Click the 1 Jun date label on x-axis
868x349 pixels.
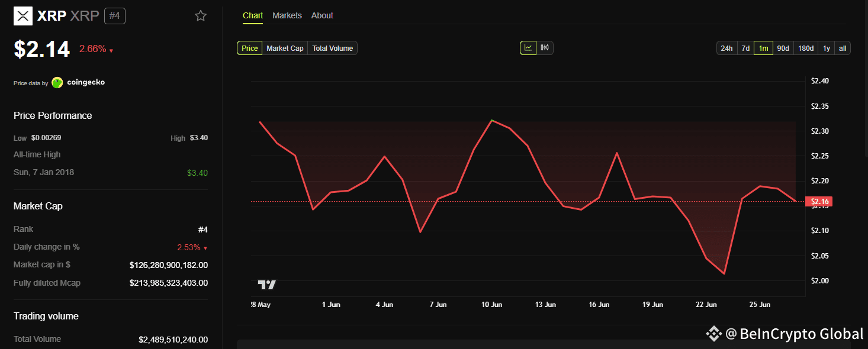[331, 305]
